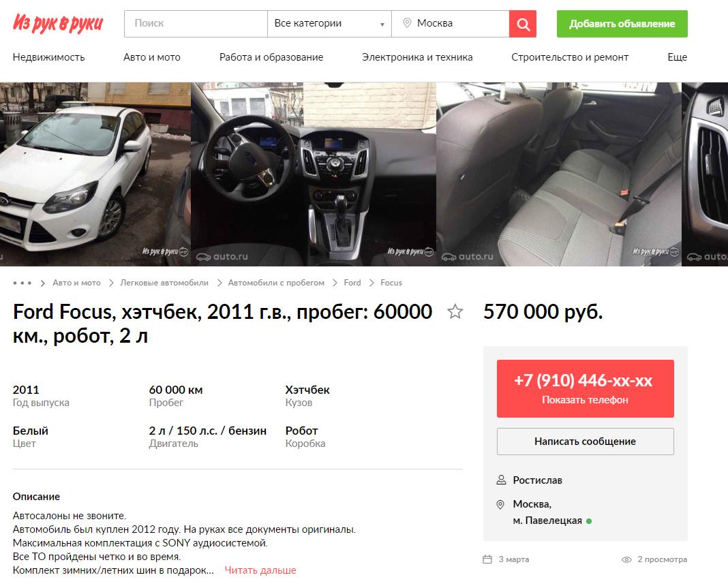Viewport: 728px width, 588px height.
Task: Expand the 'Еще' navigation menu
Action: click(x=677, y=57)
